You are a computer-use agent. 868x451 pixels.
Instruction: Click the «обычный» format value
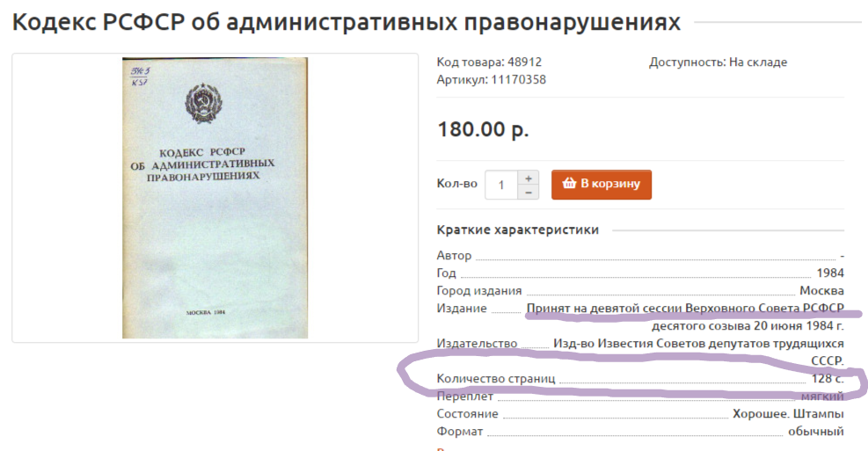click(x=816, y=432)
